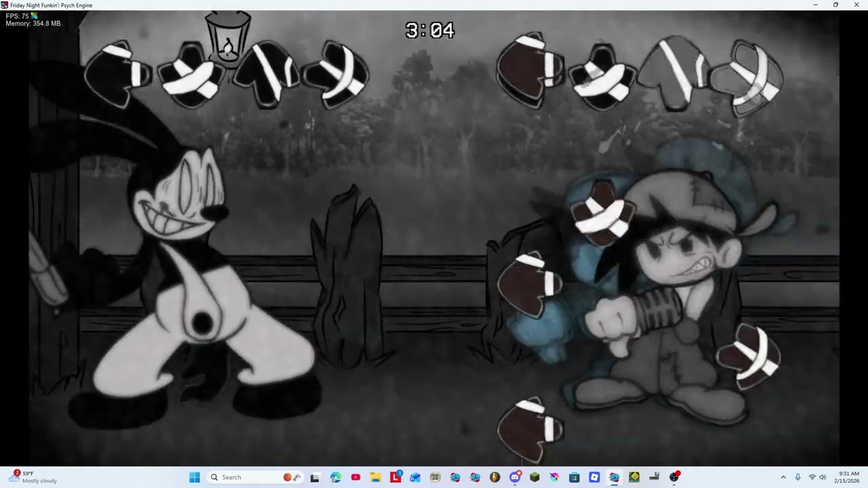Open the red L app with notification badge

(395, 477)
